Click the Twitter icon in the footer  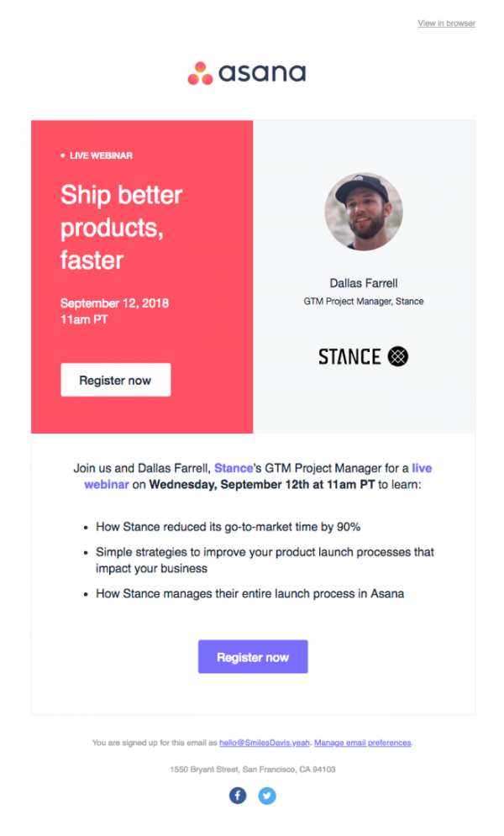click(267, 796)
